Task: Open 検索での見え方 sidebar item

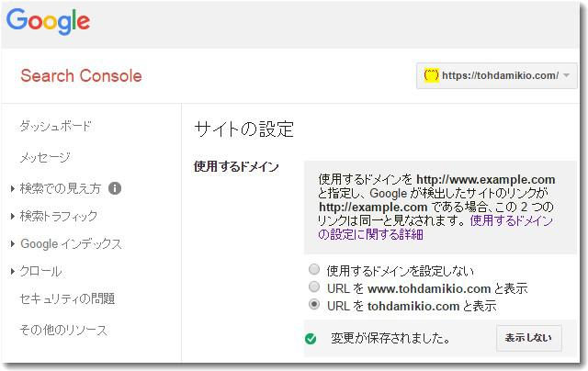Action: click(x=61, y=188)
